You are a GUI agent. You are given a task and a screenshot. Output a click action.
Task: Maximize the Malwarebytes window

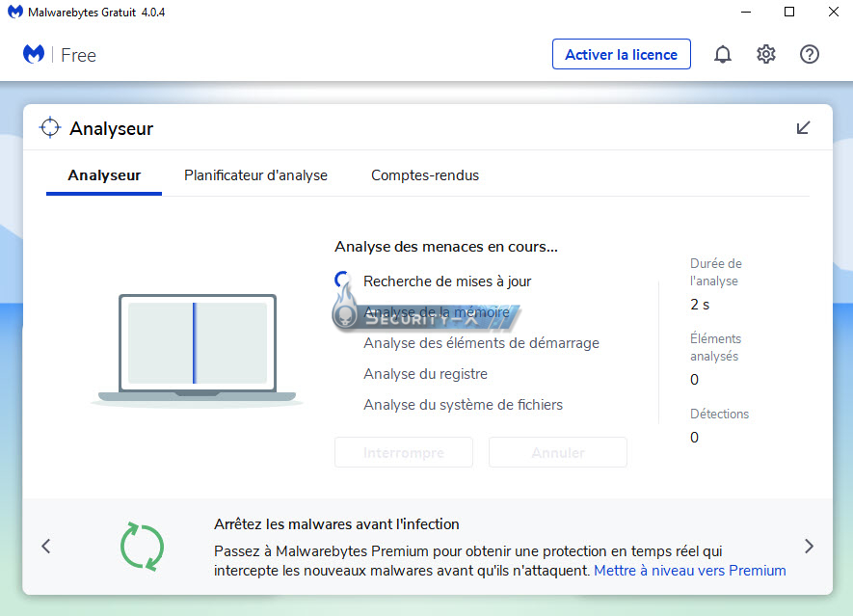pyautogui.click(x=789, y=12)
